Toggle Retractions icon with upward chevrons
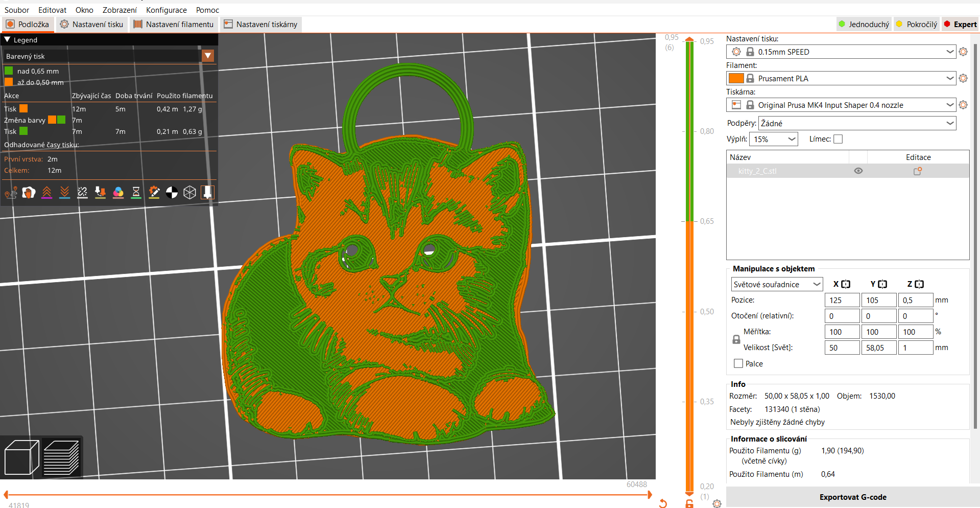Viewport: 980px width, 508px height. tap(46, 193)
